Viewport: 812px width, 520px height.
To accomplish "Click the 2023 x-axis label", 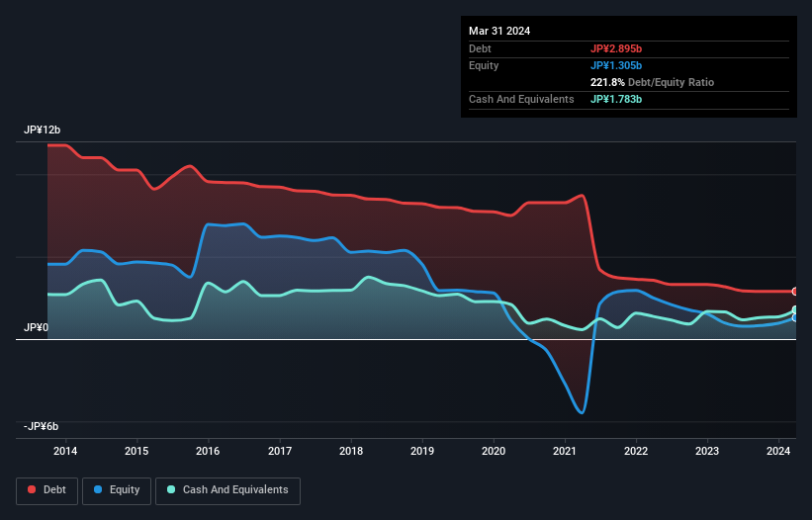I will [x=707, y=451].
